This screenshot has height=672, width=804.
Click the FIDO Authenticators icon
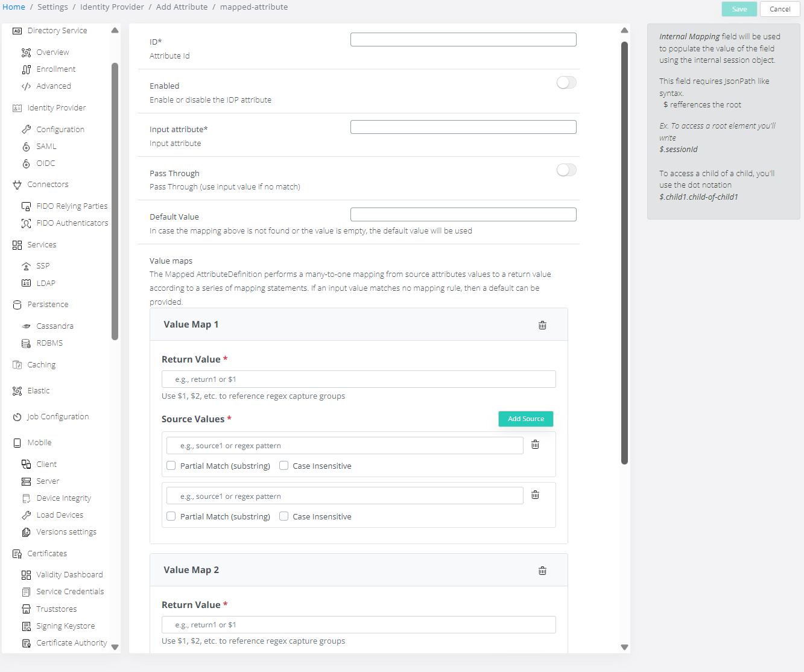(26, 223)
